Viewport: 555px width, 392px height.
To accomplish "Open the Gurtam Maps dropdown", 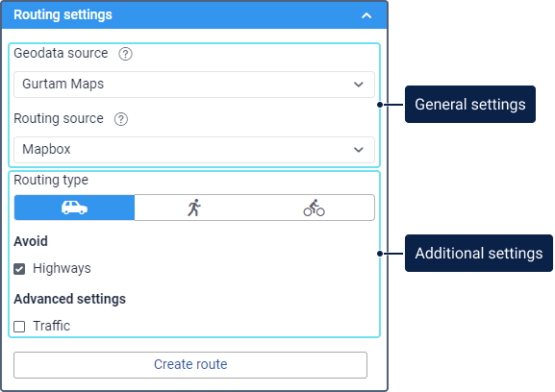I will click(194, 85).
